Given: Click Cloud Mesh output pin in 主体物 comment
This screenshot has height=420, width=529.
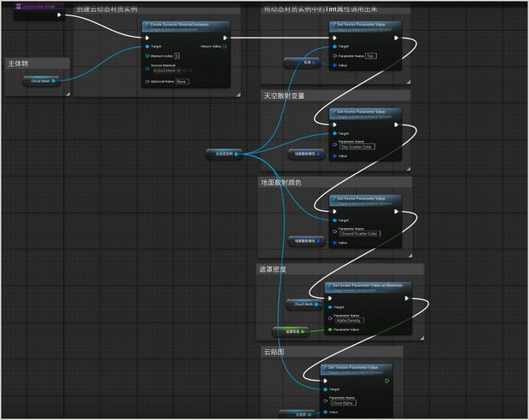Looking at the screenshot, I should click(53, 81).
